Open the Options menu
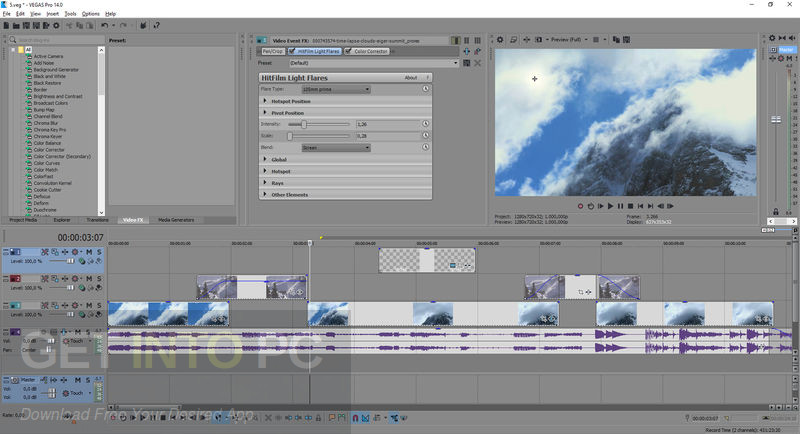The width and height of the screenshot is (800, 434). (x=91, y=14)
